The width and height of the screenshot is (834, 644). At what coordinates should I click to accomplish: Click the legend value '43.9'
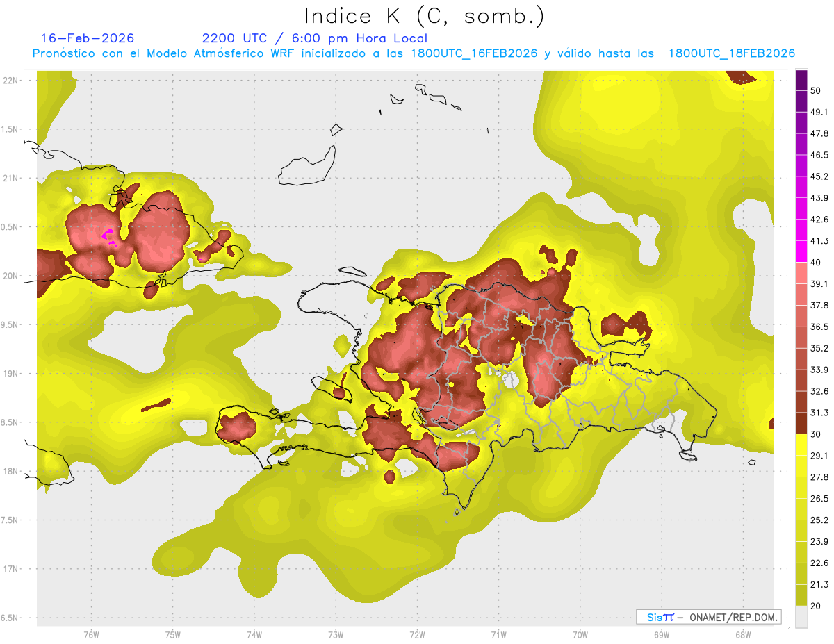pos(819,198)
